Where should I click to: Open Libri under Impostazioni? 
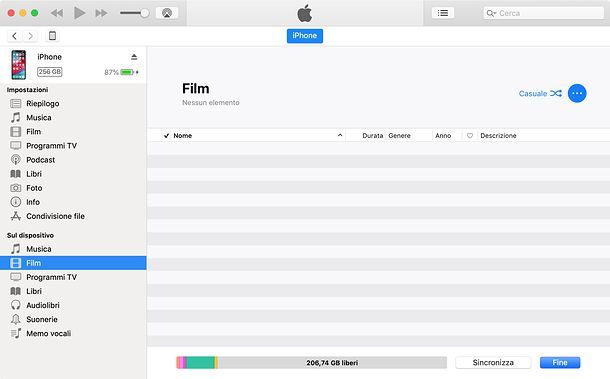click(73, 174)
